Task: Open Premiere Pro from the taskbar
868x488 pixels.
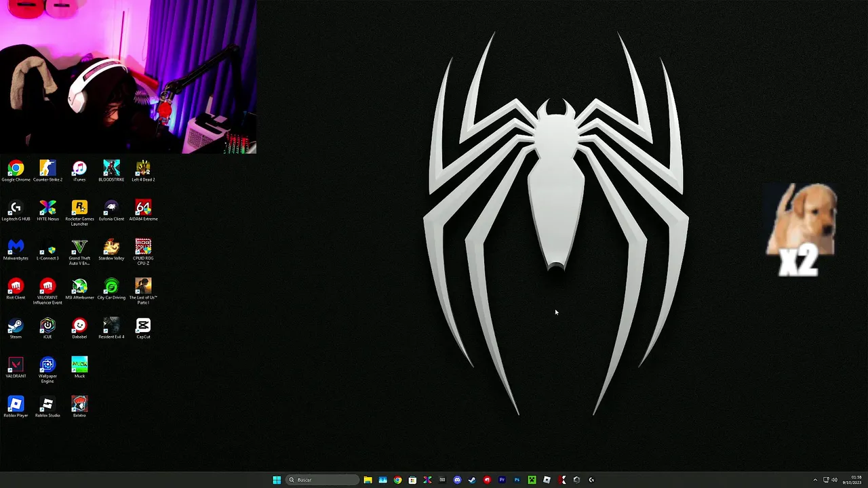Action: 502,480
